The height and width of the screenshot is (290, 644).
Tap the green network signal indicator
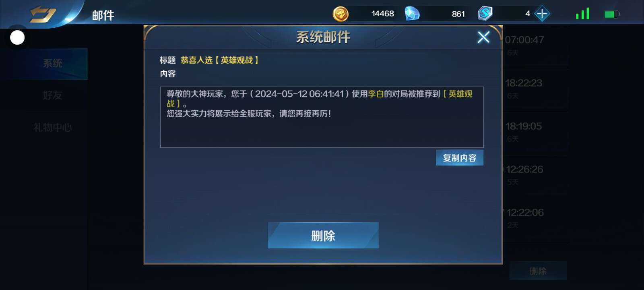[x=582, y=14]
